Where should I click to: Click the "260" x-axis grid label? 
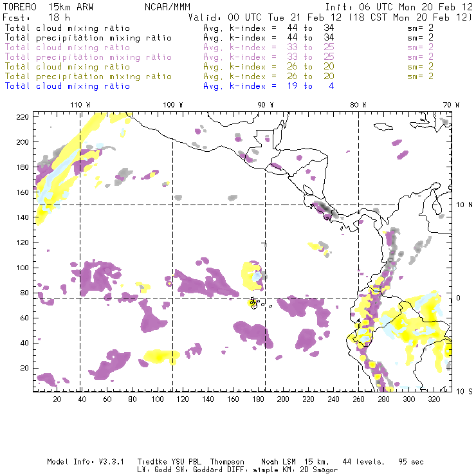coord(358,399)
